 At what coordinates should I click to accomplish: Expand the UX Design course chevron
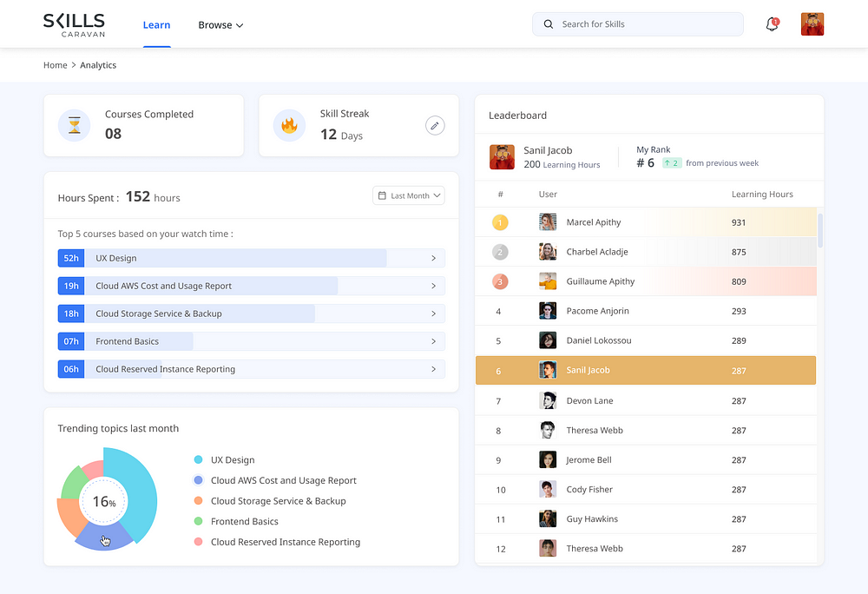[x=433, y=259]
